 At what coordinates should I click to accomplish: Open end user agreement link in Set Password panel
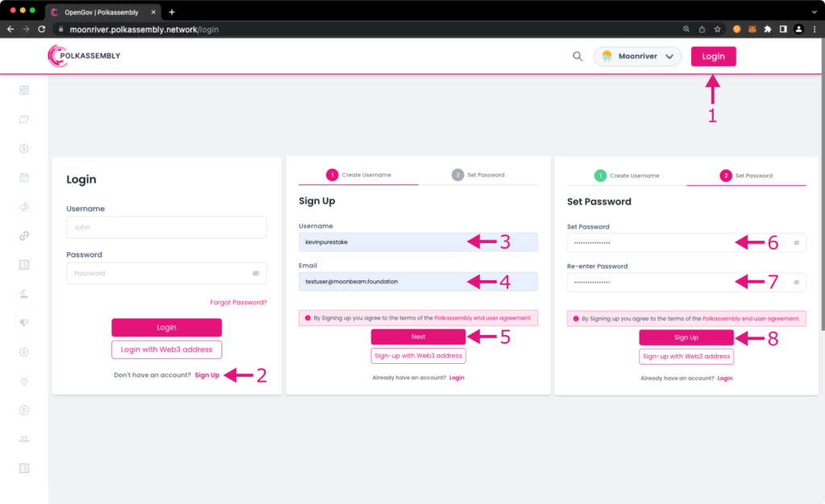[x=751, y=319]
